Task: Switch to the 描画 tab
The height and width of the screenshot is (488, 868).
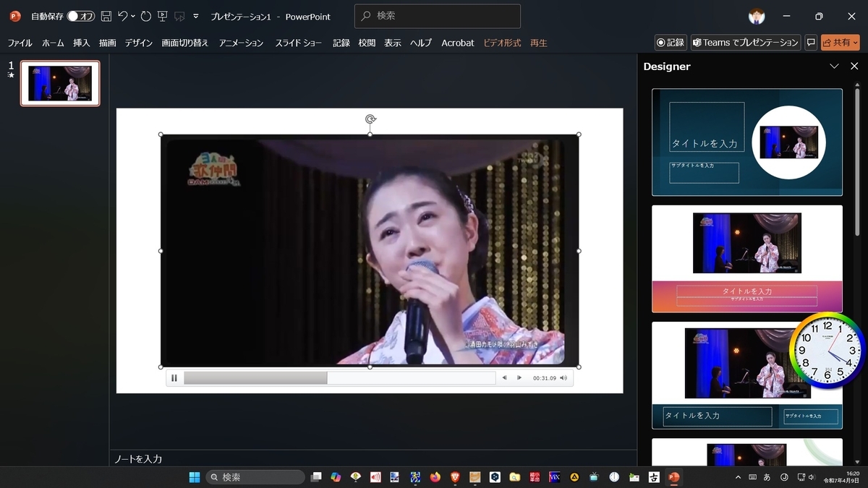Action: click(x=108, y=43)
